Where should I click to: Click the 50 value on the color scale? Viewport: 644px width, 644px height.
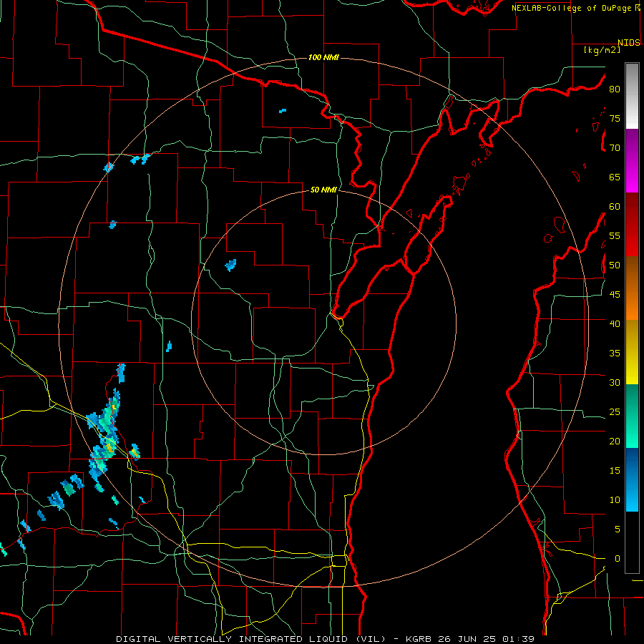point(615,265)
